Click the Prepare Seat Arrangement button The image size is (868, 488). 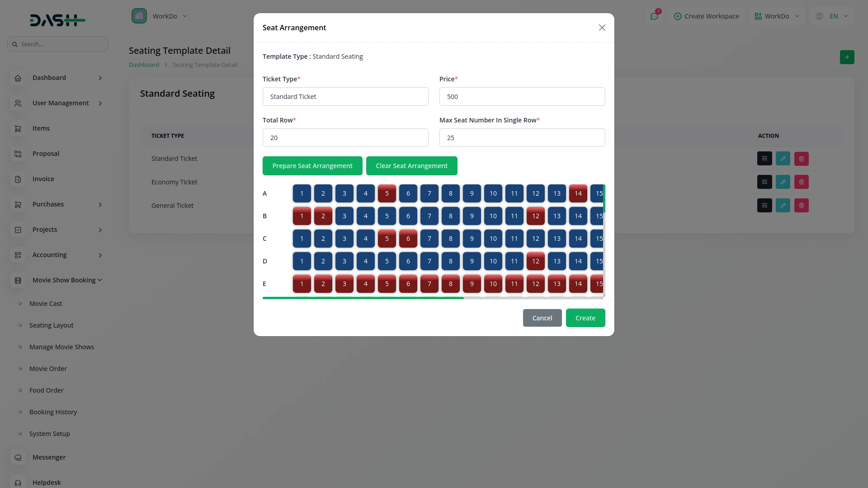(312, 166)
